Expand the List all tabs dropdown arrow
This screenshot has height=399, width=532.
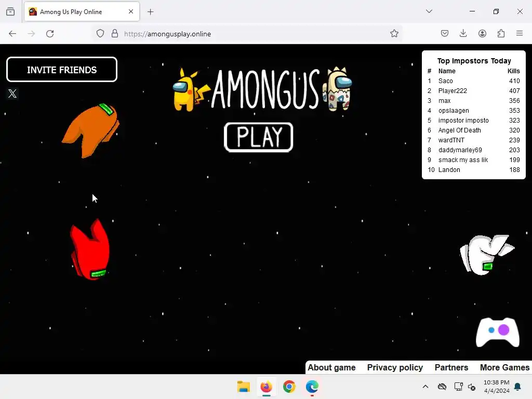429,11
